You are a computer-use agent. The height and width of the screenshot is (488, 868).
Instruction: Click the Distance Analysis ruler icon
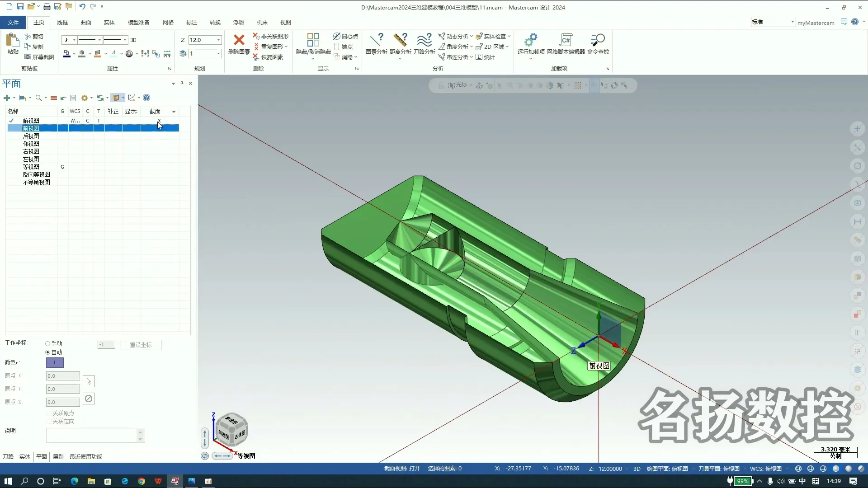click(x=400, y=40)
